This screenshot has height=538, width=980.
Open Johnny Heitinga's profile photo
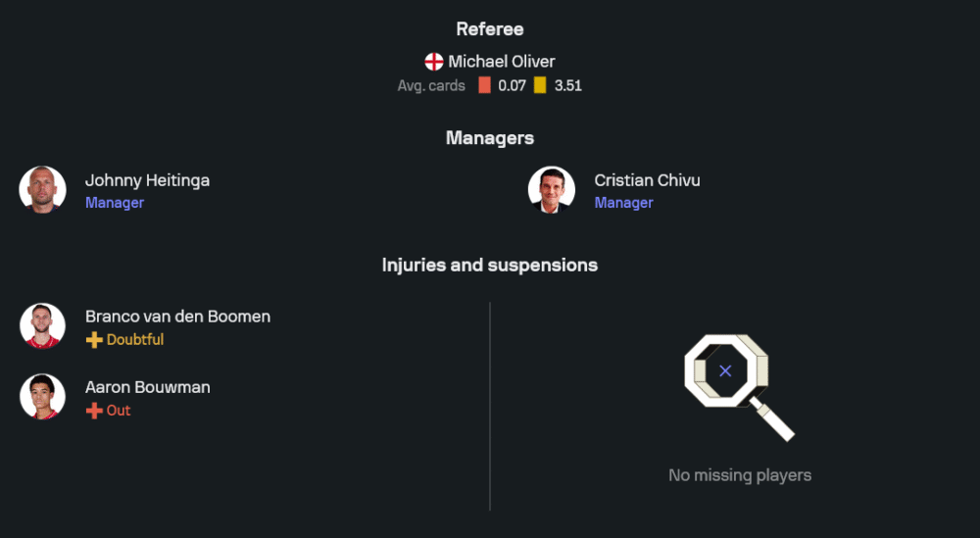tap(42, 189)
